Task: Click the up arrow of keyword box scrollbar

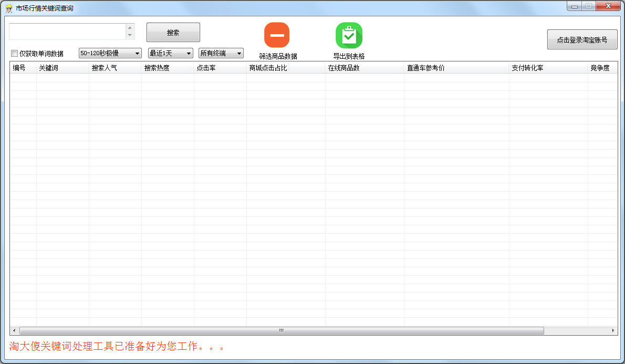Action: 130,27
